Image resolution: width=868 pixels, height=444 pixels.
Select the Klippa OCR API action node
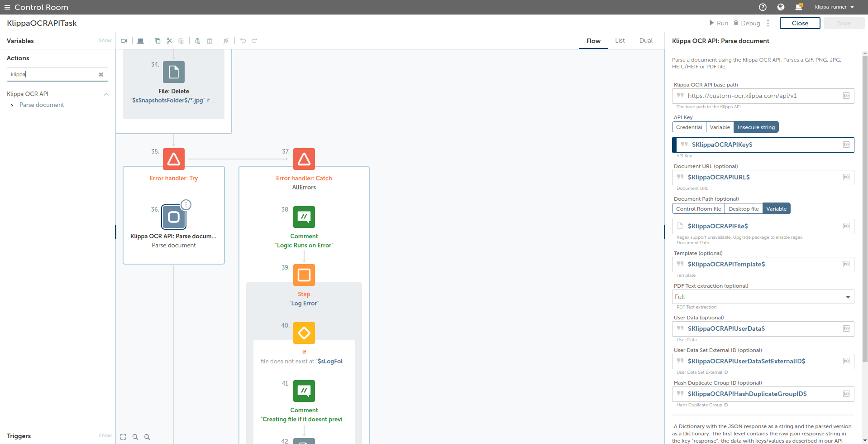click(174, 217)
